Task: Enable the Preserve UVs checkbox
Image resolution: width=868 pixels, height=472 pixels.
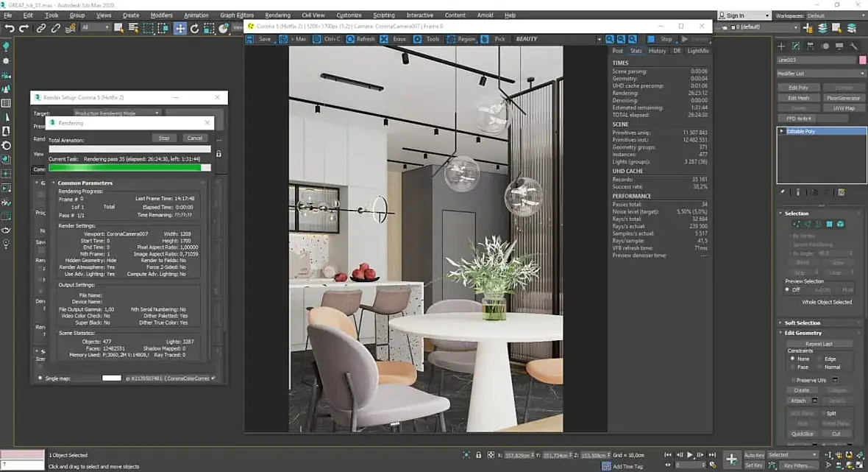Action: pos(793,380)
